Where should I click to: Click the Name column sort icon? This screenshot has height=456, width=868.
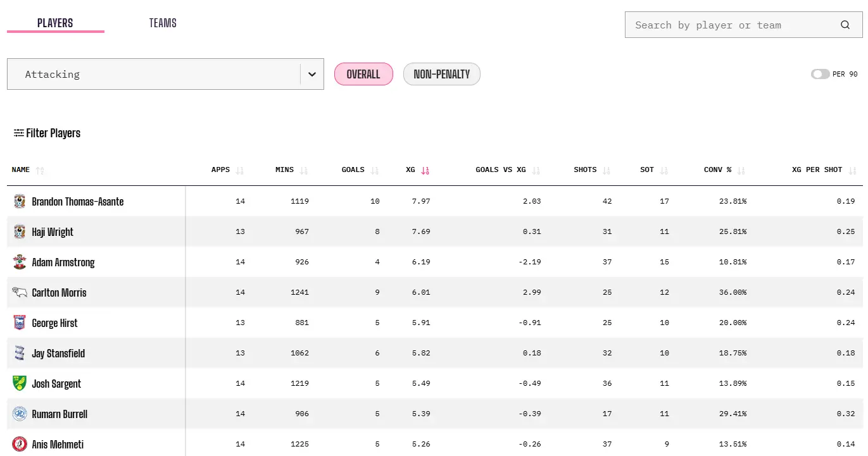point(41,170)
